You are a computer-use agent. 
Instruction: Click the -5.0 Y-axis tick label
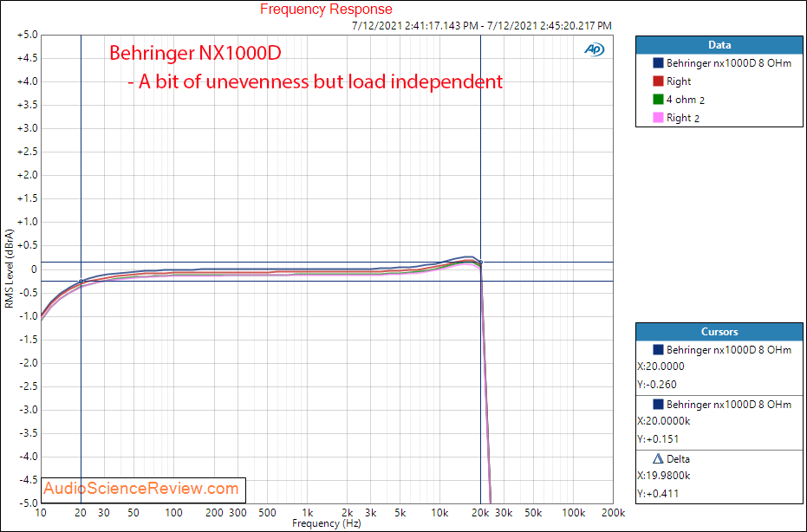pos(28,503)
